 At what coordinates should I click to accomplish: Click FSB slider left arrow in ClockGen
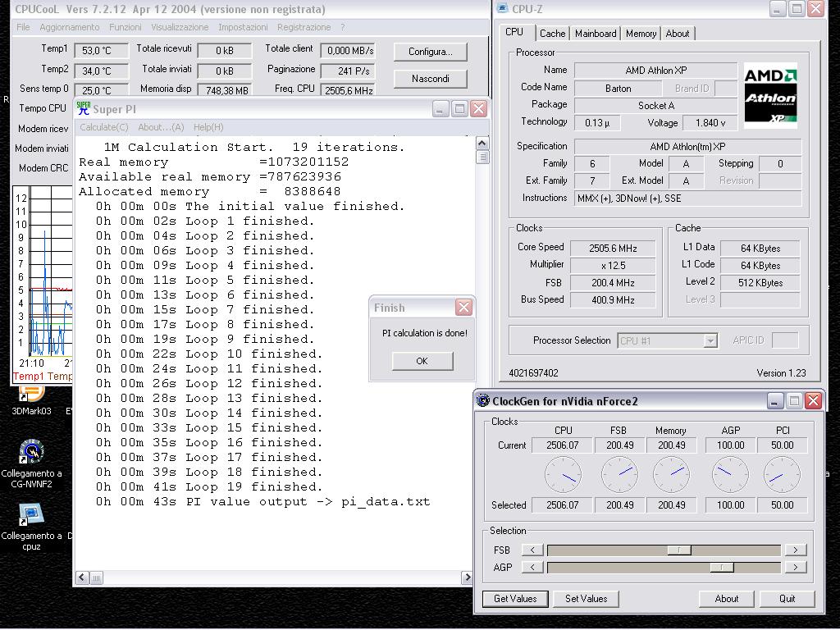pyautogui.click(x=532, y=550)
